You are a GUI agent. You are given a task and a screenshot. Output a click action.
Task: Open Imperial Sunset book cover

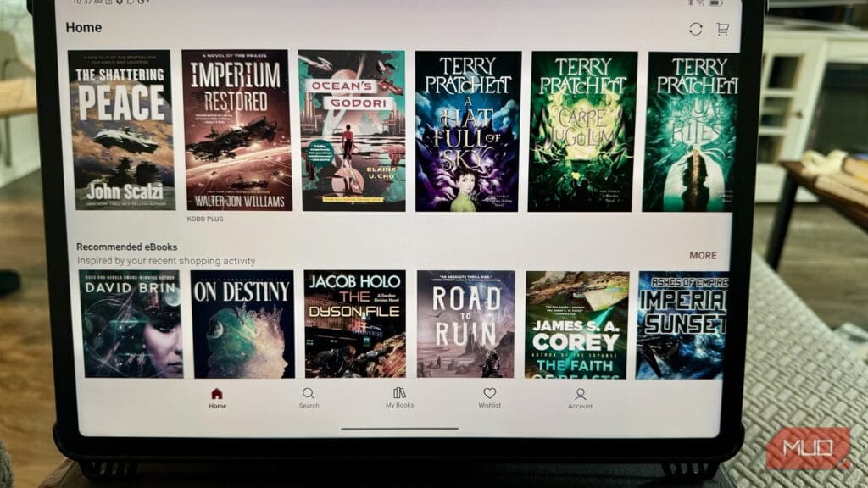tap(682, 325)
